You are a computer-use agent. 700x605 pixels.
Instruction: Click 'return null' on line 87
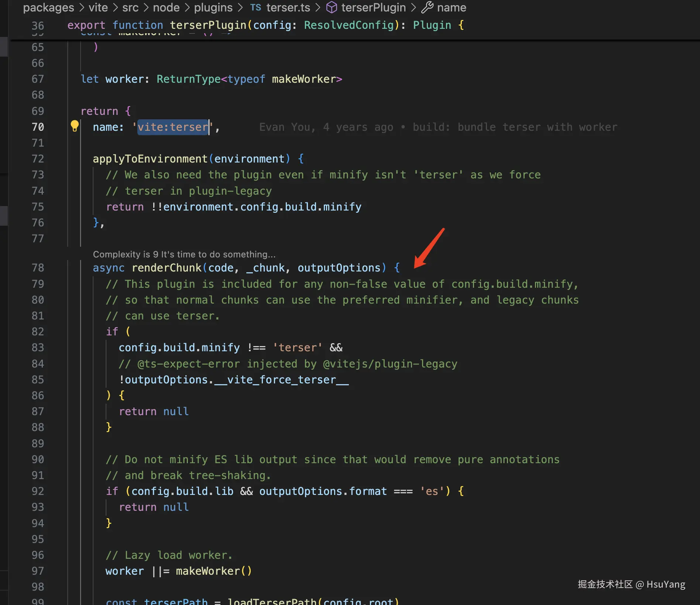pyautogui.click(x=154, y=411)
